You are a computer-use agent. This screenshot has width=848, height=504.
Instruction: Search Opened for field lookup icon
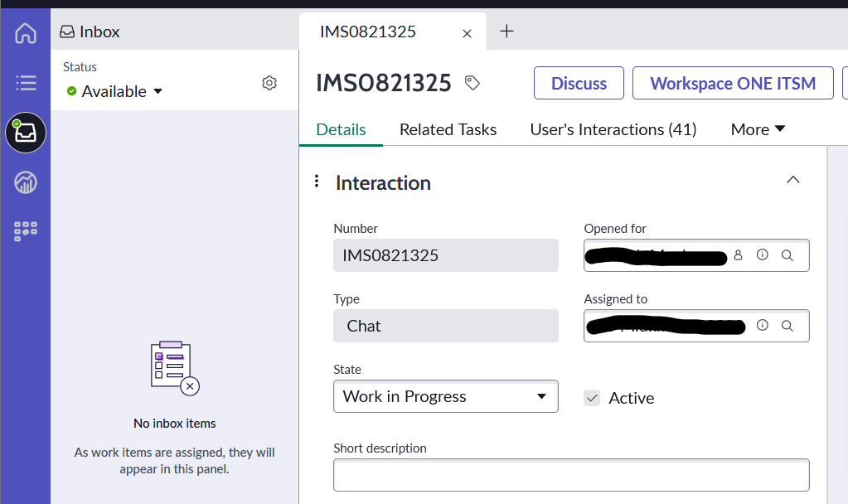[787, 255]
